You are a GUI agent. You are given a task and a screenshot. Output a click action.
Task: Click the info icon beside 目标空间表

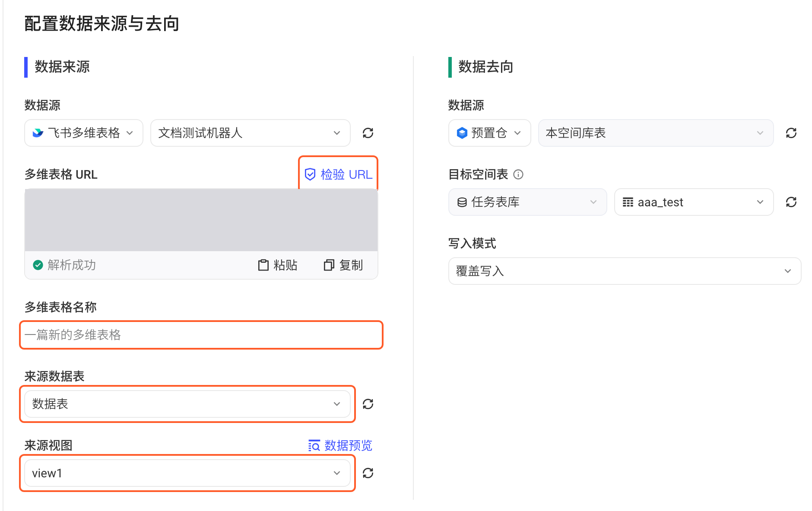tap(518, 174)
